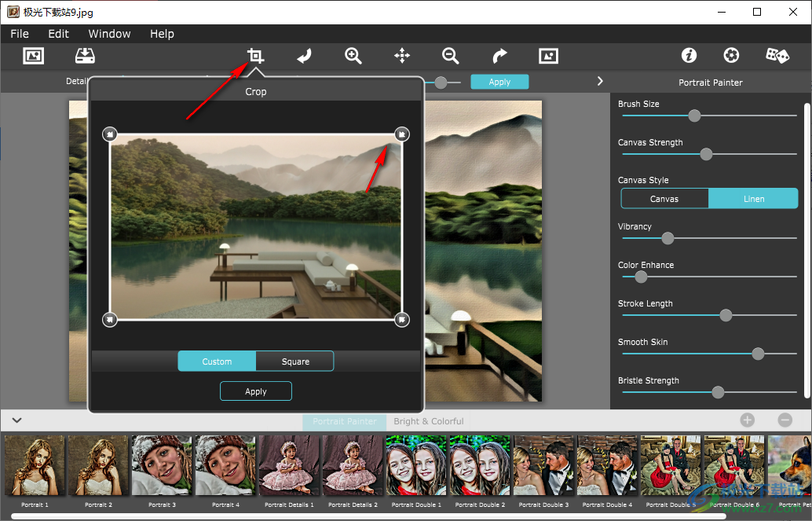Select the Portrait 1 preset thumbnail
The width and height of the screenshot is (812, 521).
click(x=35, y=465)
